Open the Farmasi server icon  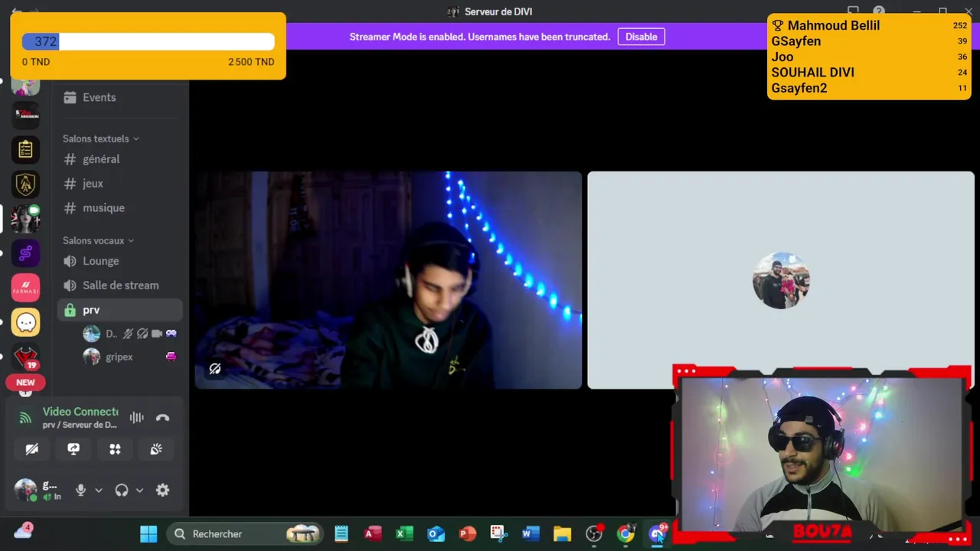pyautogui.click(x=25, y=288)
